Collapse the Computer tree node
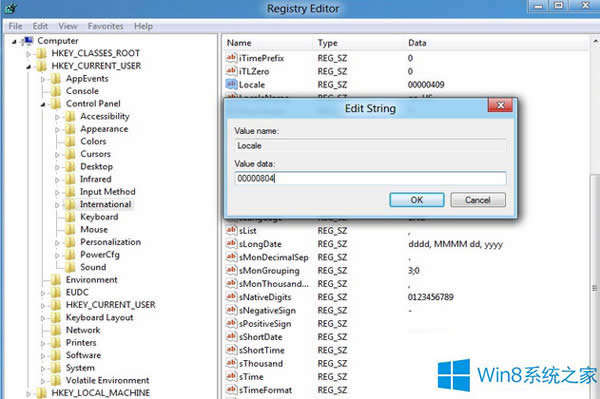The height and width of the screenshot is (399, 600). pyautogui.click(x=14, y=41)
